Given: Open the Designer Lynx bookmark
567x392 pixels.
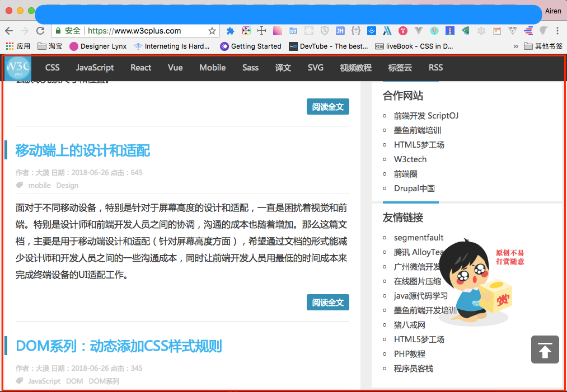Looking at the screenshot, I should coord(98,46).
